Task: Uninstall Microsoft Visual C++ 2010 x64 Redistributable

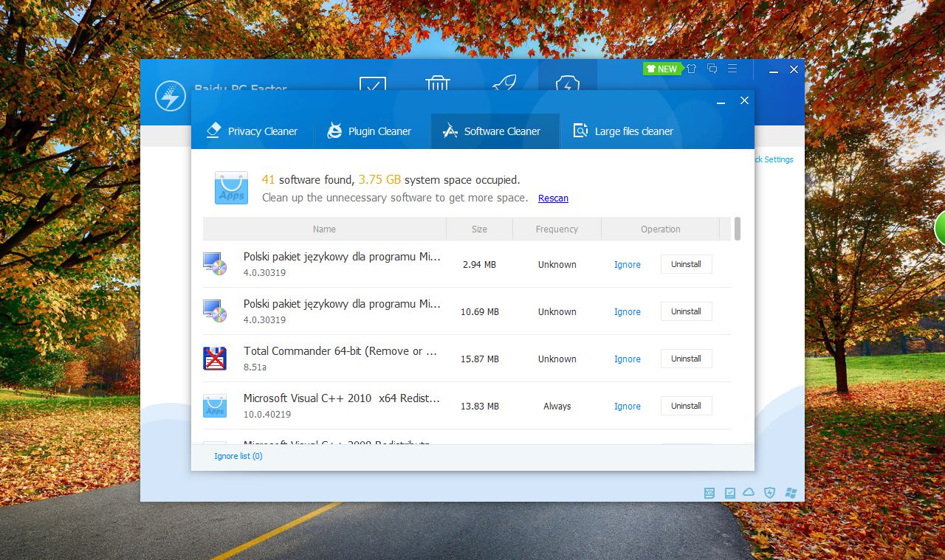Action: click(686, 406)
